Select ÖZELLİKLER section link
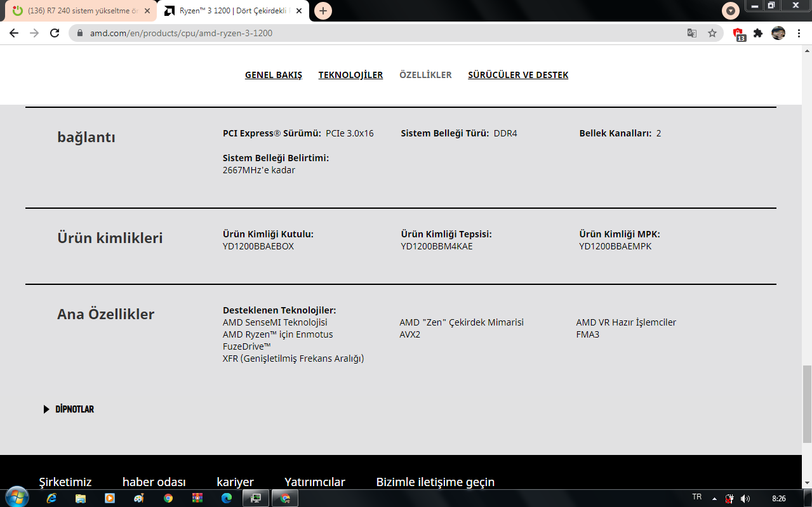812x507 pixels. [425, 75]
